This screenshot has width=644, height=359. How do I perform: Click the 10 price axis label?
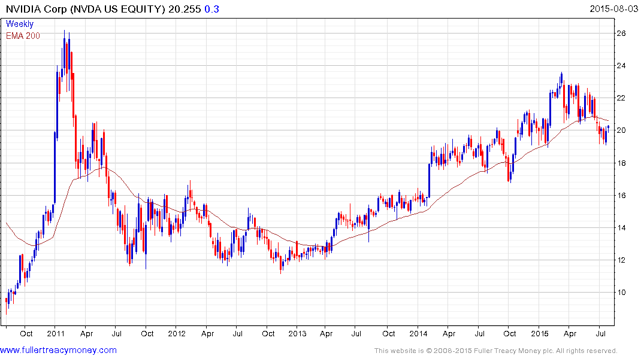(x=621, y=293)
